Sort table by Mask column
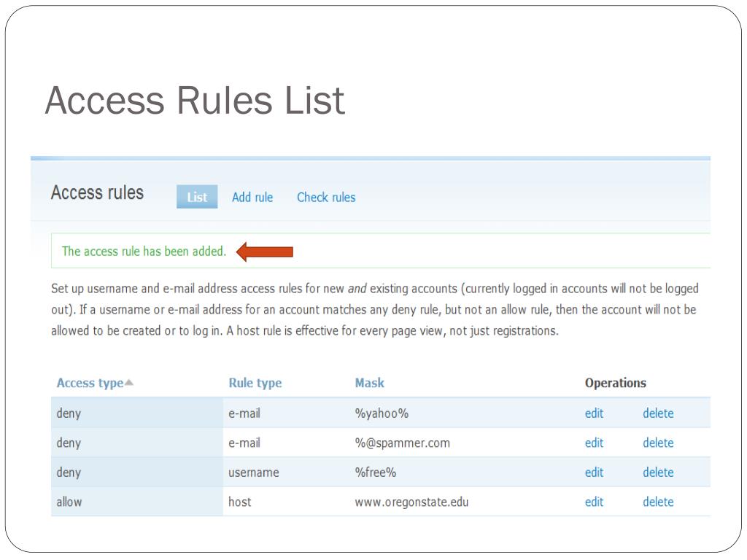Screen dimensions: 747x560 (x=369, y=383)
